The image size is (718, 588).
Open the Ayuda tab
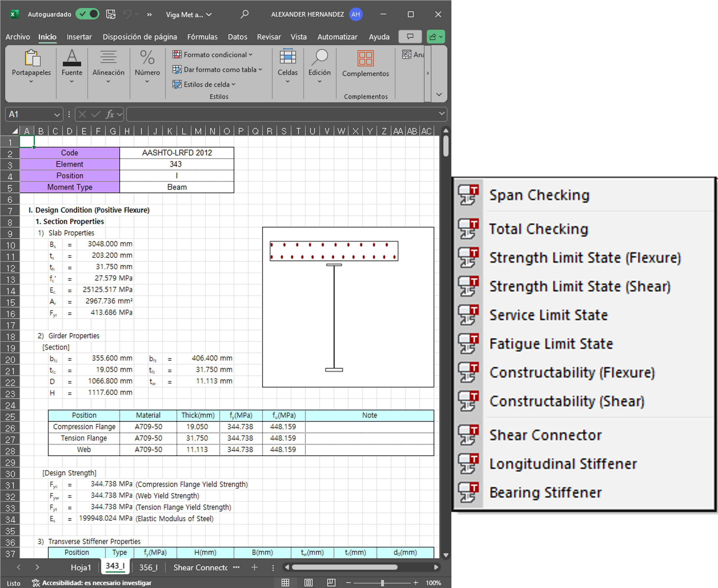coord(379,36)
